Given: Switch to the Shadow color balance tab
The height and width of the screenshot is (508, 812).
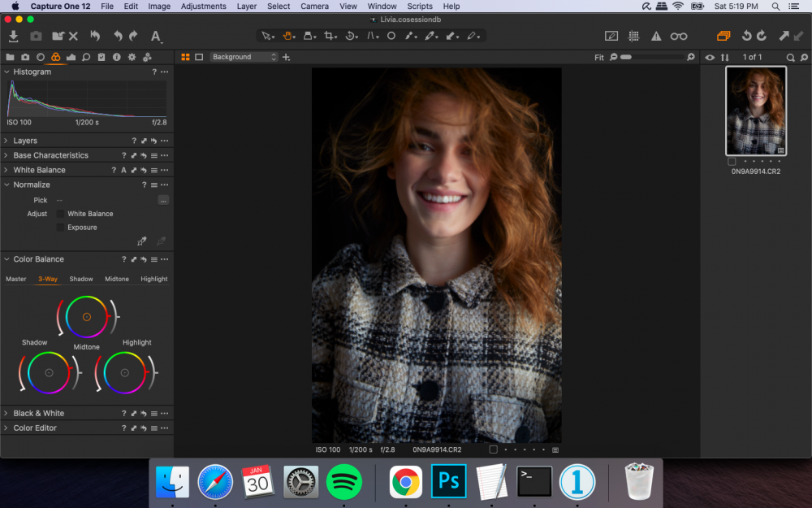Looking at the screenshot, I should (81, 279).
